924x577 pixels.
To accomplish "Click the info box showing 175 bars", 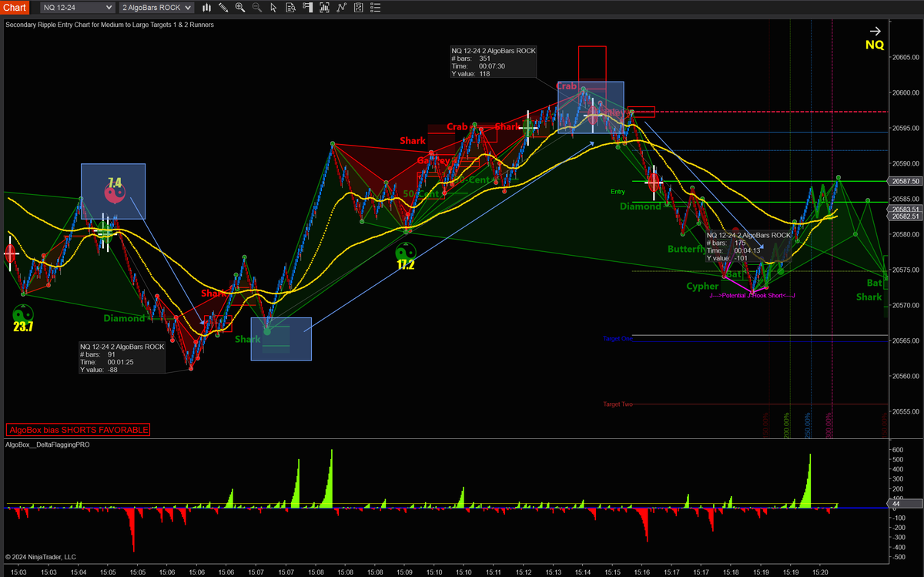I will [748, 247].
